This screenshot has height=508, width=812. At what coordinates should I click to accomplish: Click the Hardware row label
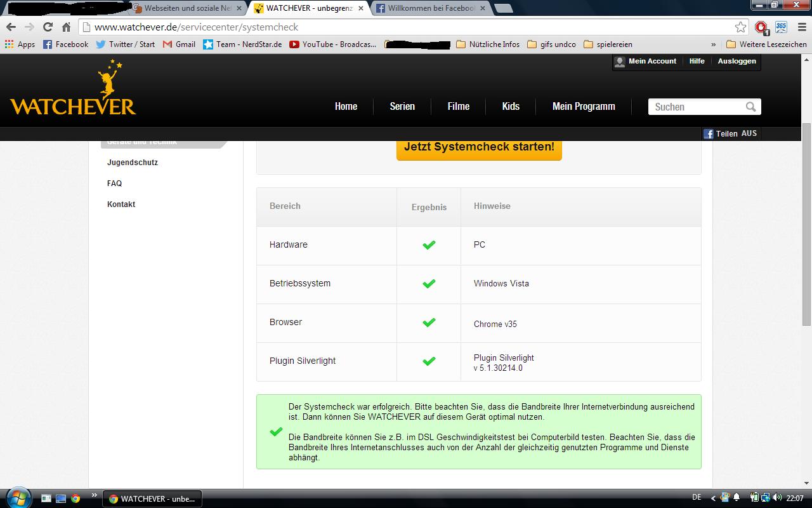point(288,244)
